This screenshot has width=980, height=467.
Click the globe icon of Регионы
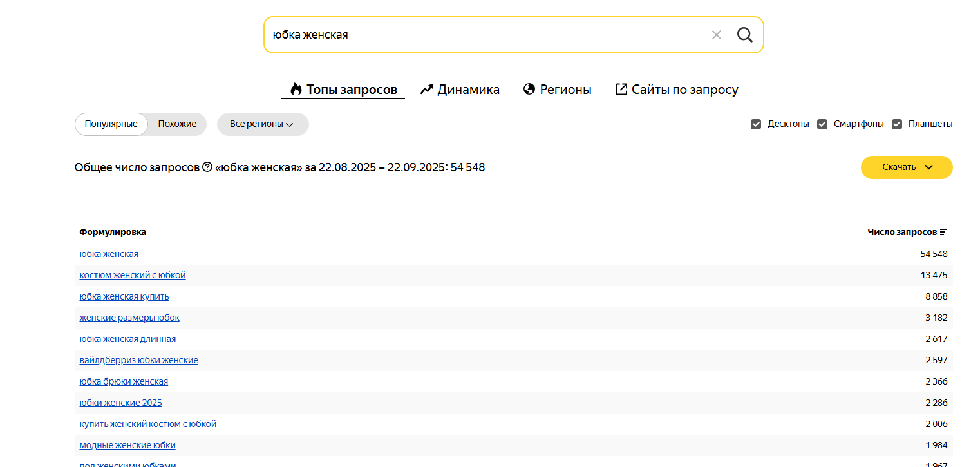point(529,90)
